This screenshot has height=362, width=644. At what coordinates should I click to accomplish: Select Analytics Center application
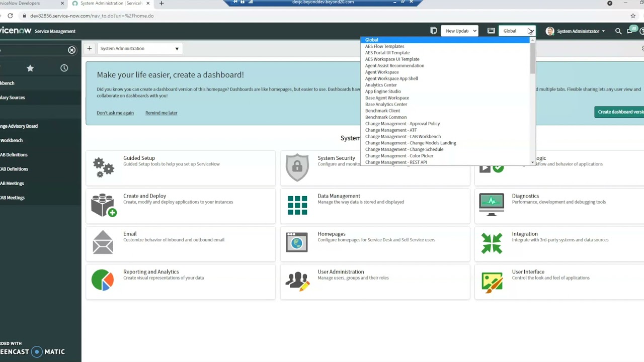pyautogui.click(x=445, y=85)
